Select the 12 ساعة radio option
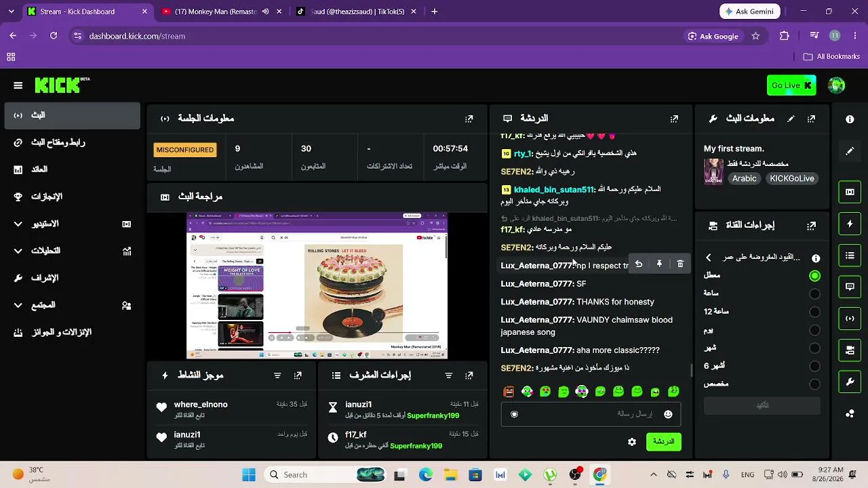 click(814, 312)
